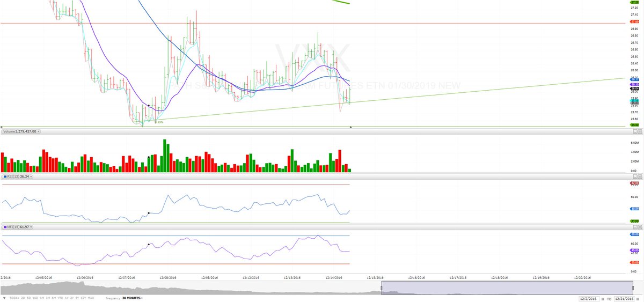
Task: Click the black 26.04 price tag
Action: tap(634, 89)
